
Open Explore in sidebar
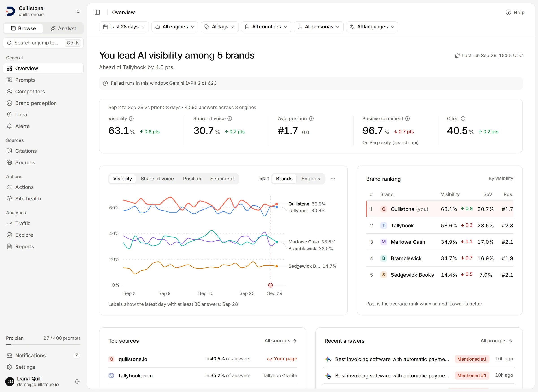click(43, 235)
